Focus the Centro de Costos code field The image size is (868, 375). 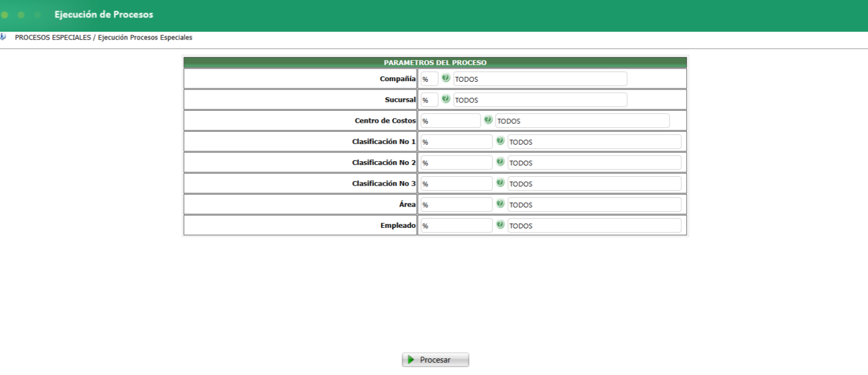(450, 121)
